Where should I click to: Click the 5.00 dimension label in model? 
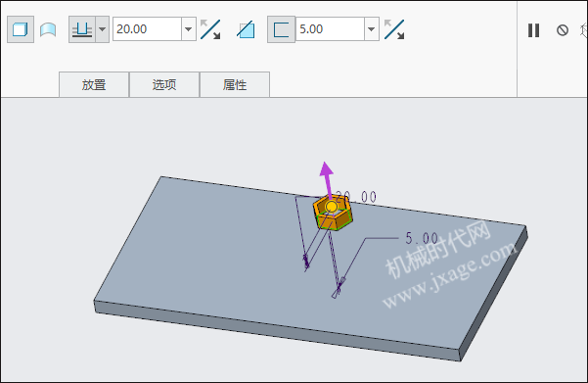[x=422, y=238]
